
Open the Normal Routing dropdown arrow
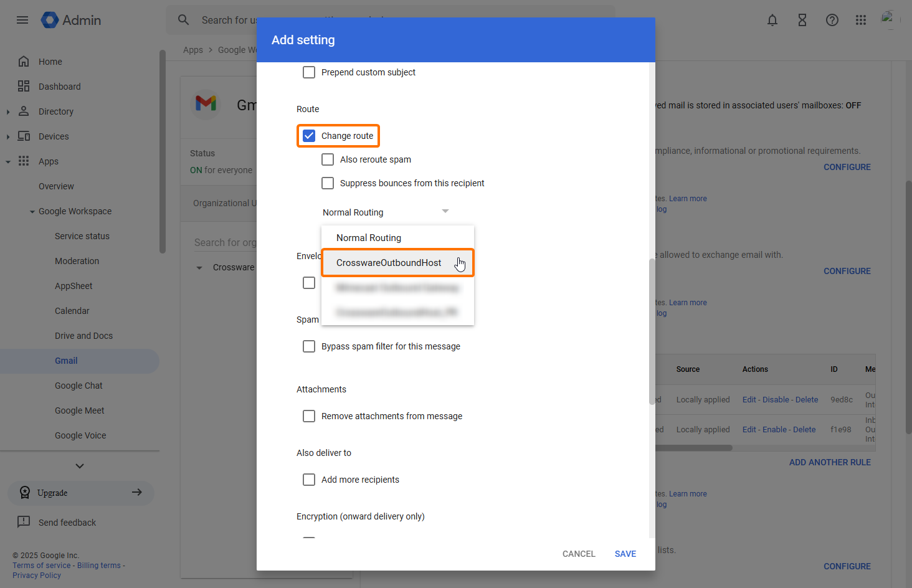[445, 212]
